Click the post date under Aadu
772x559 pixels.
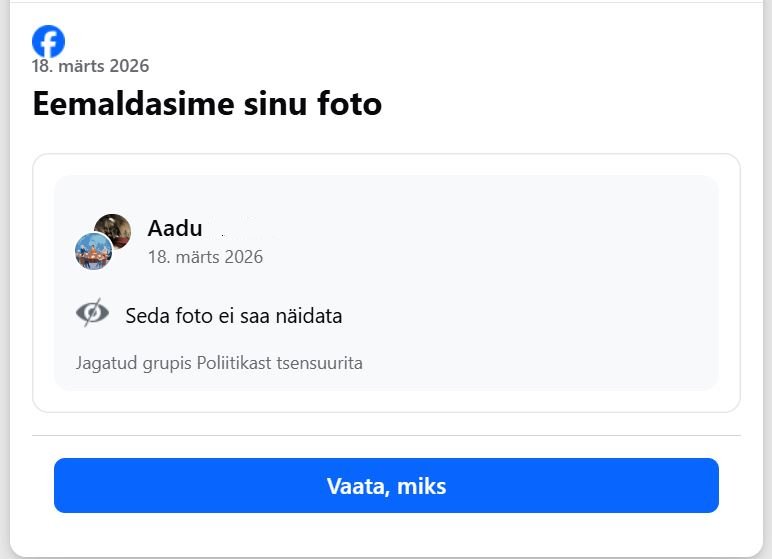205,257
